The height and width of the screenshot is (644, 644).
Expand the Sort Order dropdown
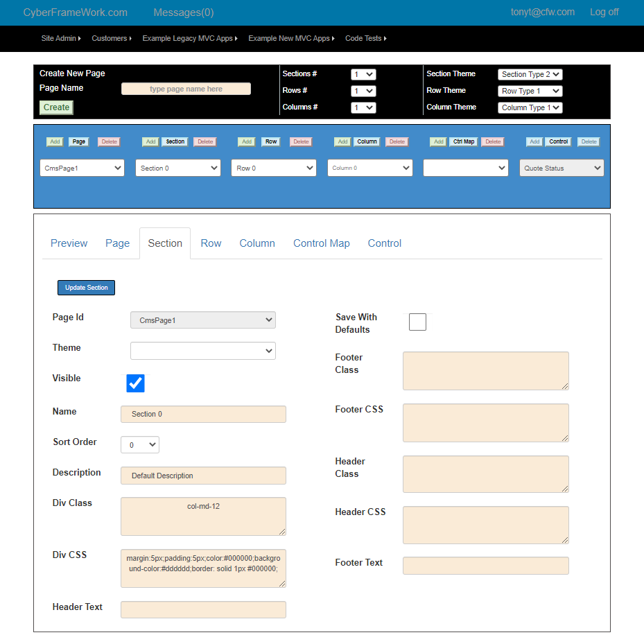(139, 444)
